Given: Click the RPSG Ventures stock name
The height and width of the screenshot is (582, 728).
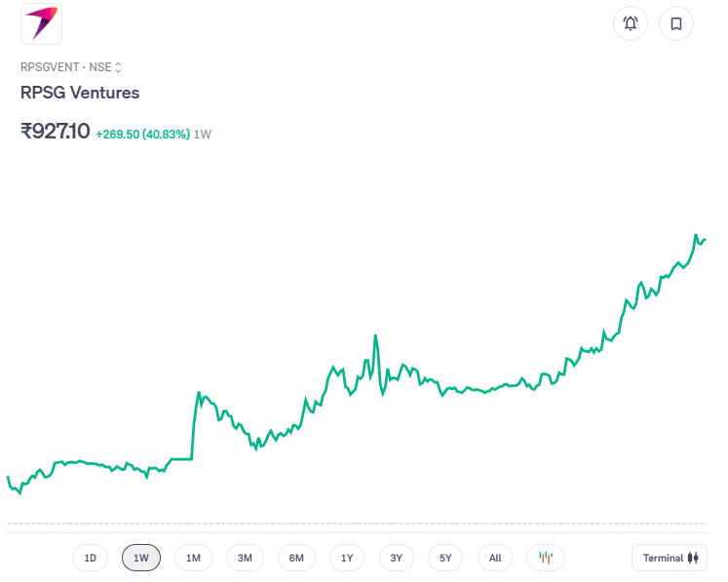Looking at the screenshot, I should [80, 93].
